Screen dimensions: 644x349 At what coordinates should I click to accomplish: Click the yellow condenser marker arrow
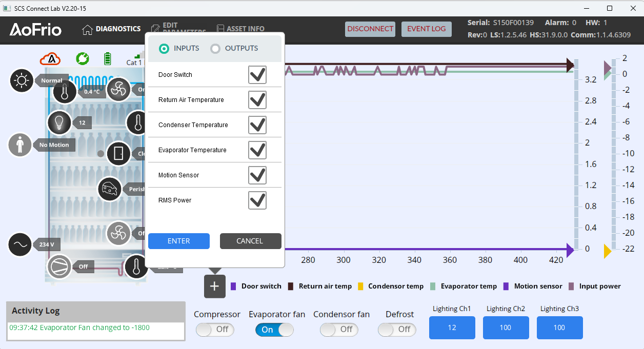(x=608, y=251)
